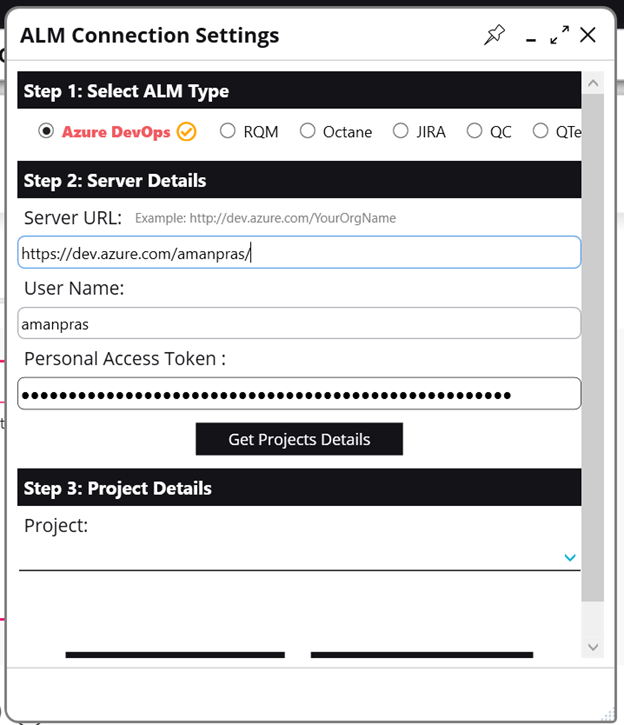The height and width of the screenshot is (725, 624).
Task: Focus the User Name text box
Action: pyautogui.click(x=299, y=324)
